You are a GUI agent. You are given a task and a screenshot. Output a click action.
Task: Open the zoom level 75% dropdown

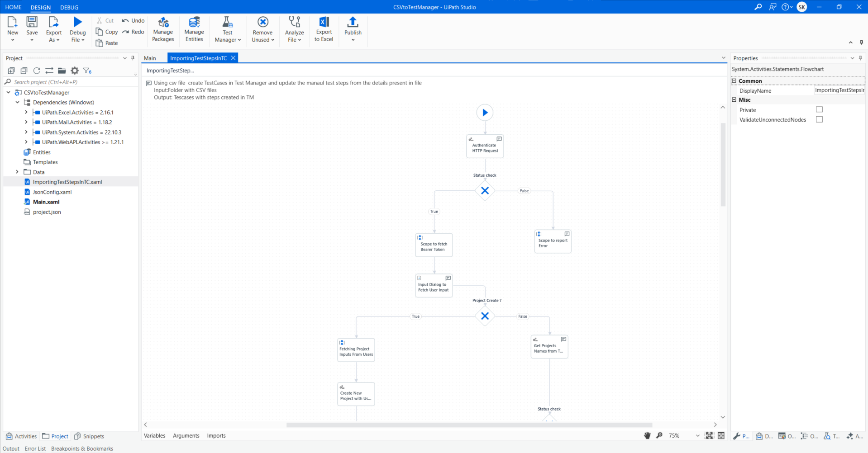(697, 436)
